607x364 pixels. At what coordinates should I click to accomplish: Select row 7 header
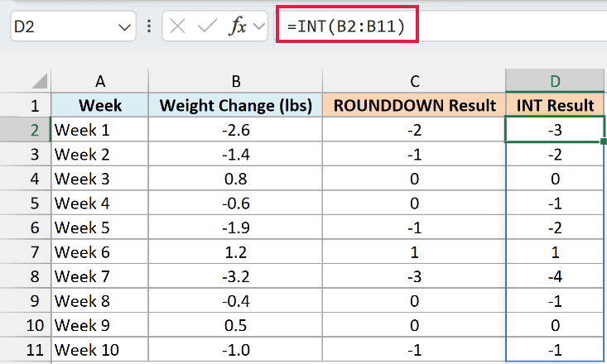pyautogui.click(x=26, y=251)
